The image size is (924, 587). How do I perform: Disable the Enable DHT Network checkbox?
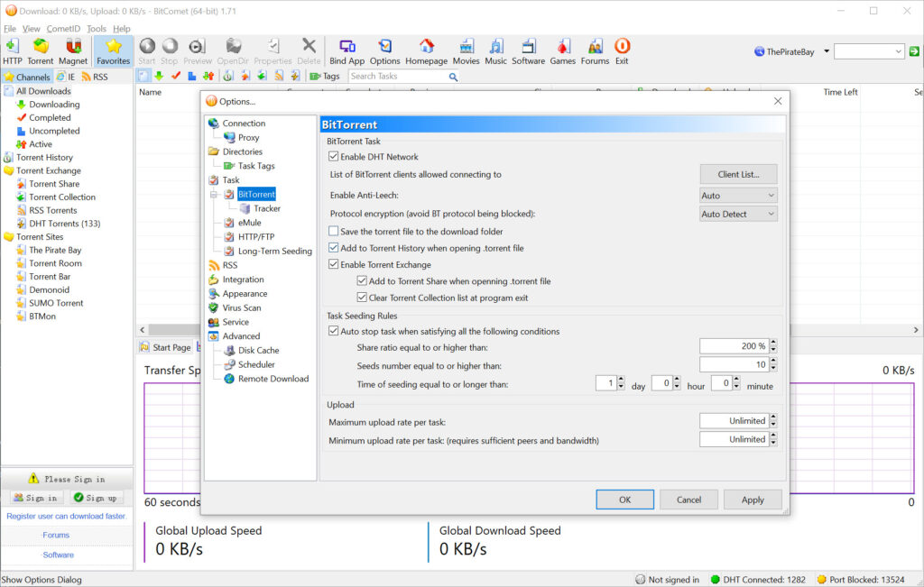click(x=334, y=157)
